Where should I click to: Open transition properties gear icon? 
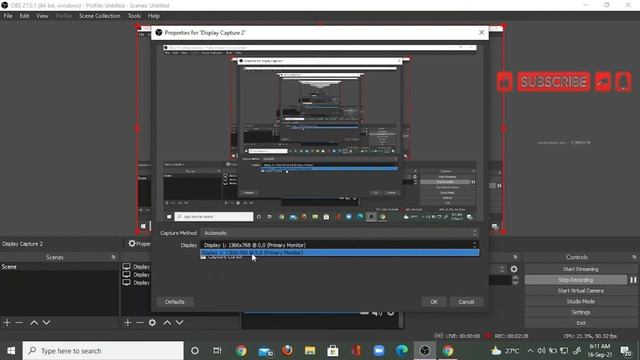point(514,269)
